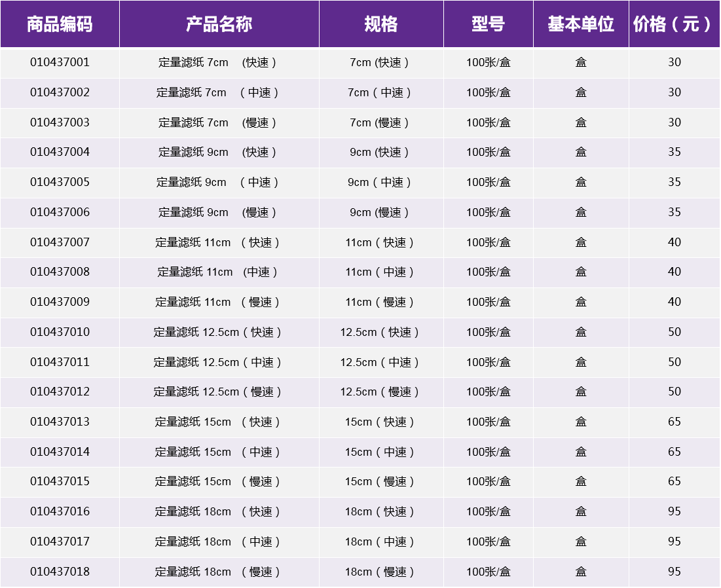
Task: Select the 规格 column header
Action: (381, 24)
